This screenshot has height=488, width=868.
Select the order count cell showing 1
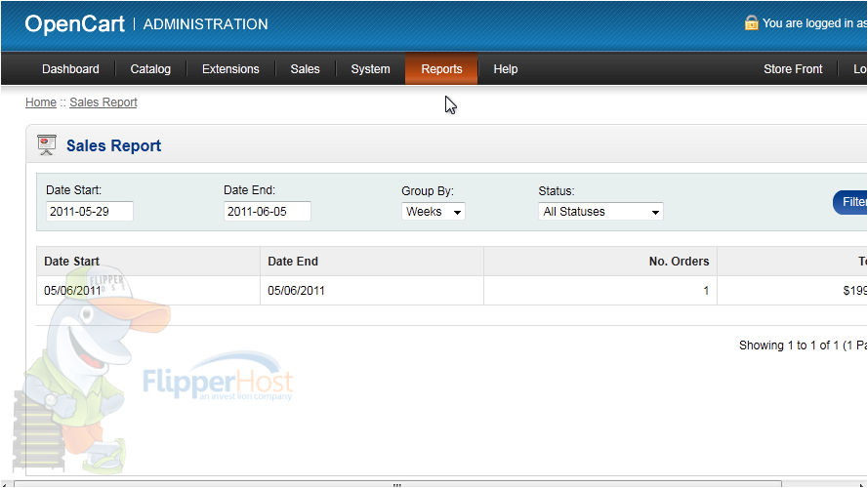600,291
